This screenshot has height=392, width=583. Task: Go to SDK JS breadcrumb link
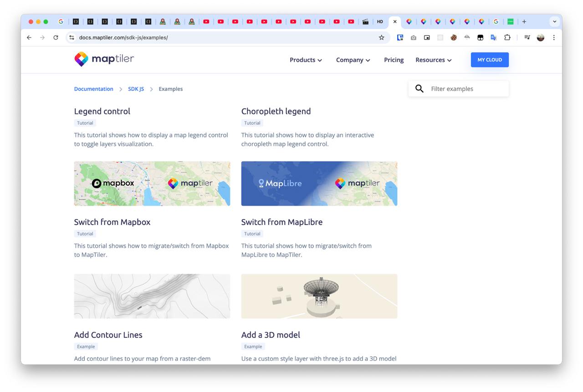(136, 89)
